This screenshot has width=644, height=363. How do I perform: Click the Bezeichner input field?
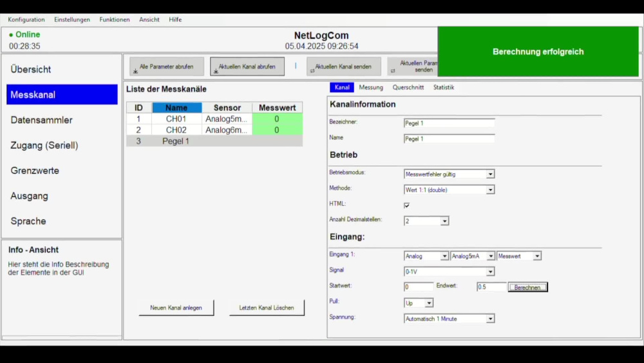click(450, 123)
